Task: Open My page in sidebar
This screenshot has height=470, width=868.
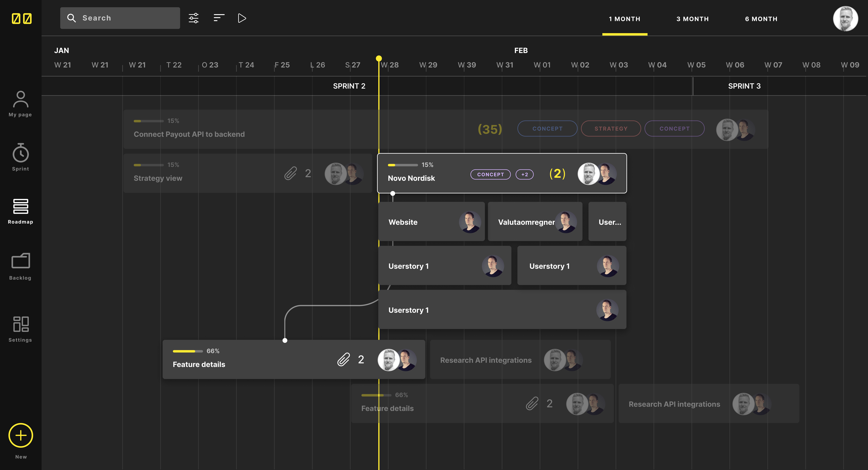Action: tap(20, 104)
